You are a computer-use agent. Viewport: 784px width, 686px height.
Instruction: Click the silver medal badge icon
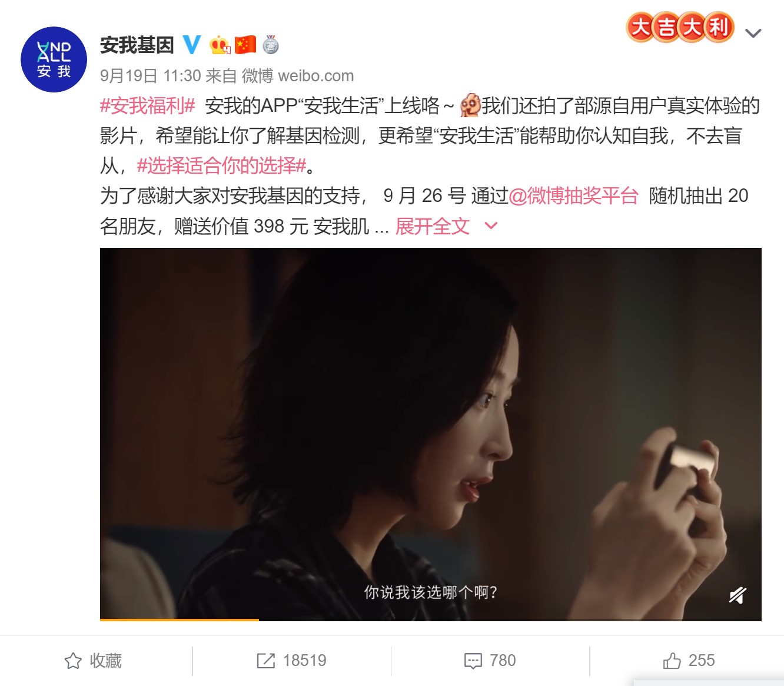(270, 45)
